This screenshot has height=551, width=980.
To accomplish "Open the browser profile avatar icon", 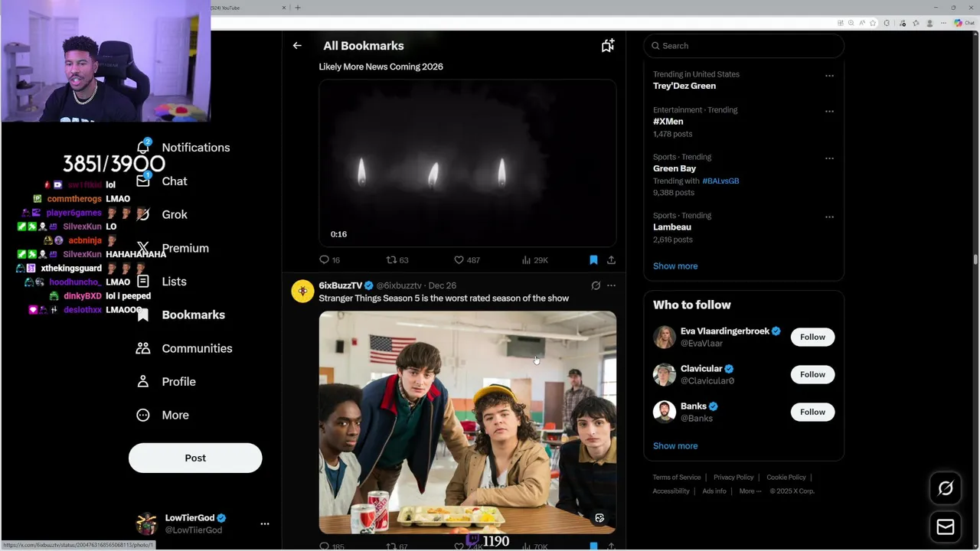I will [x=929, y=23].
